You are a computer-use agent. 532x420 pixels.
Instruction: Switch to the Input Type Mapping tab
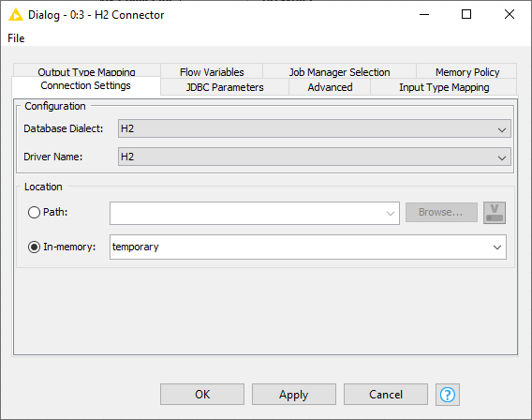pyautogui.click(x=444, y=87)
